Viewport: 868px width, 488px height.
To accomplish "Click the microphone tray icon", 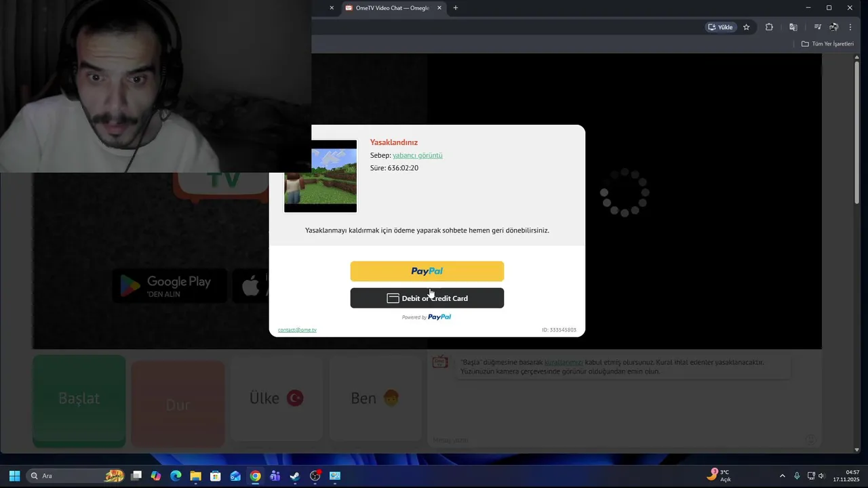I will coord(797,476).
